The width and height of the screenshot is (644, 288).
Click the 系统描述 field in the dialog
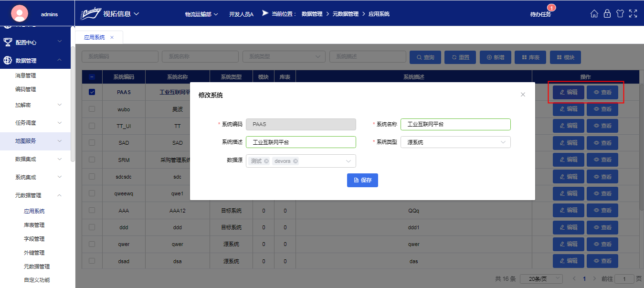point(301,142)
